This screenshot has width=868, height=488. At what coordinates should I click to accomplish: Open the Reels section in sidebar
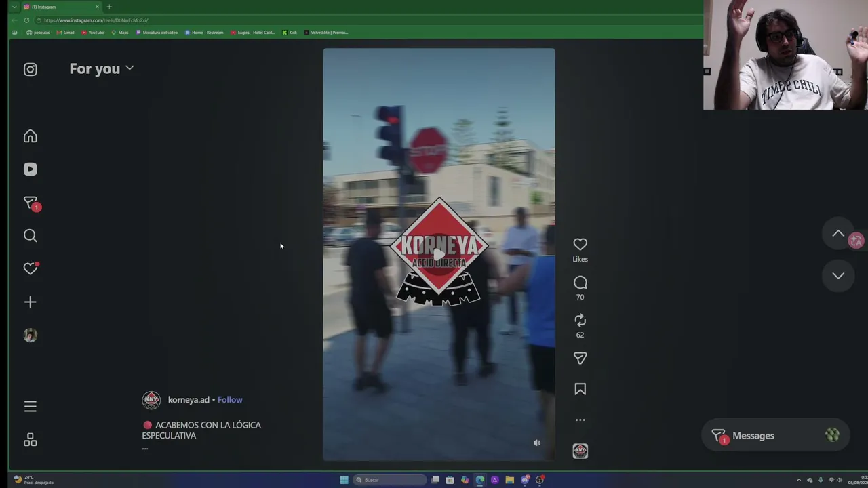(31, 169)
